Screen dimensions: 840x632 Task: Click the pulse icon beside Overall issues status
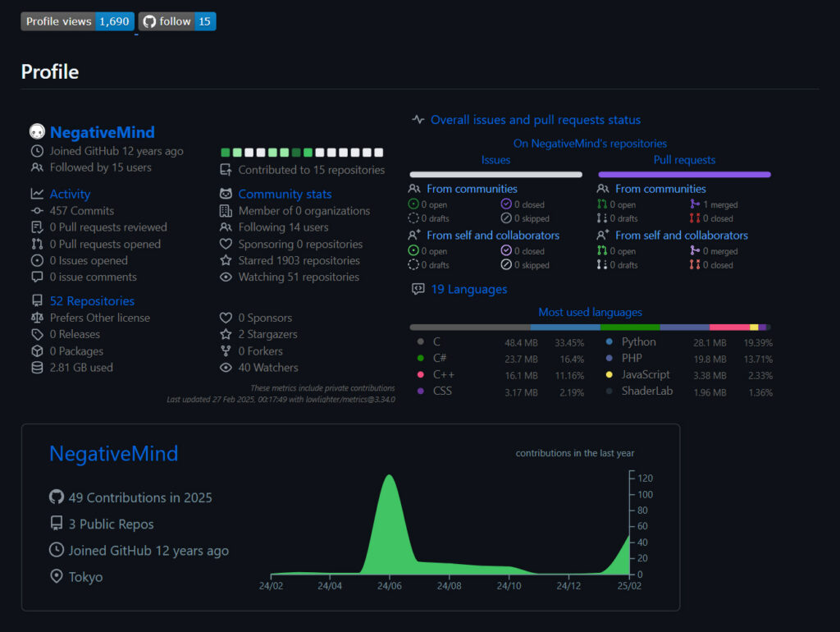418,120
